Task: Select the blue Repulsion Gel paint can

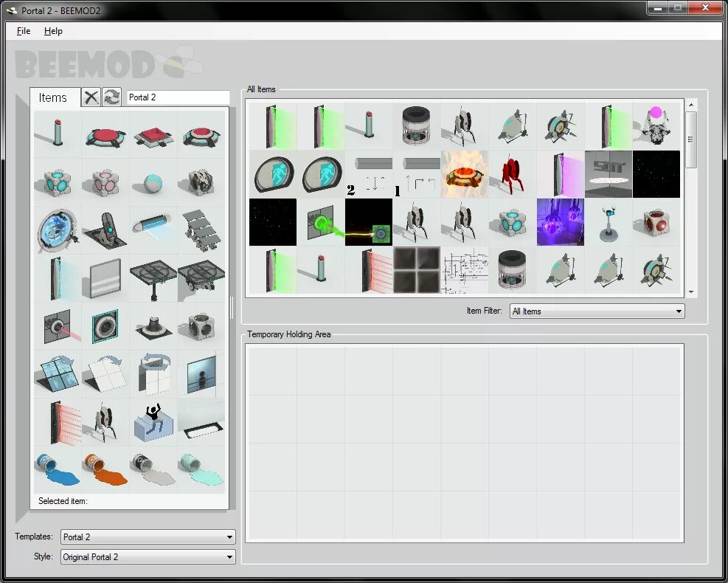Action: tap(57, 469)
